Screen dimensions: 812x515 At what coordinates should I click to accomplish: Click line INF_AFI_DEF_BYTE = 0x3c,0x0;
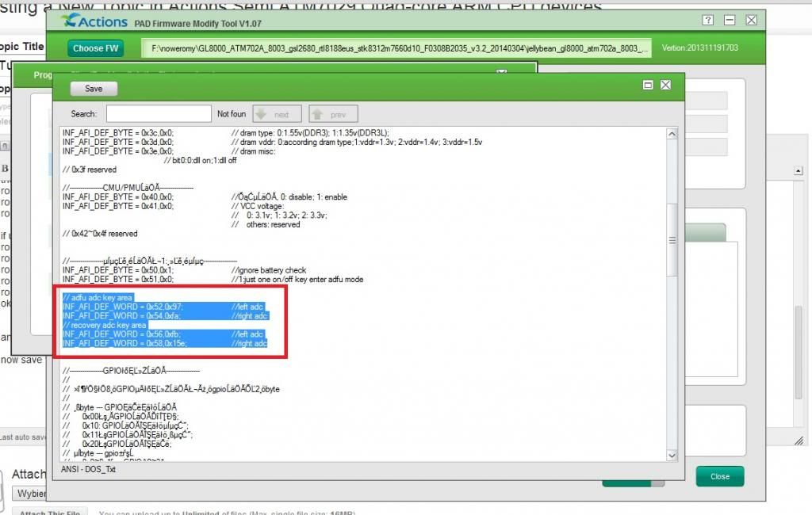118,133
